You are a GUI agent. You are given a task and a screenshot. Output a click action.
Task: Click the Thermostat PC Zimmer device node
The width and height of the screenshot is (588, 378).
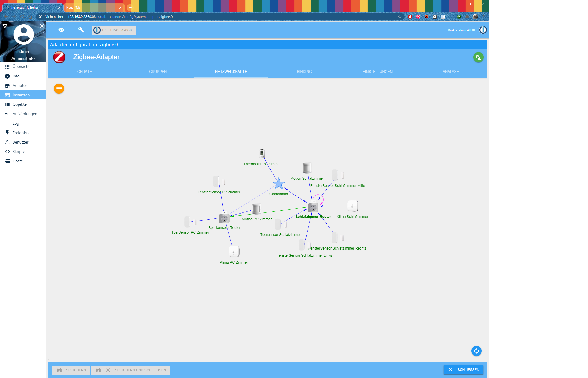[262, 153]
